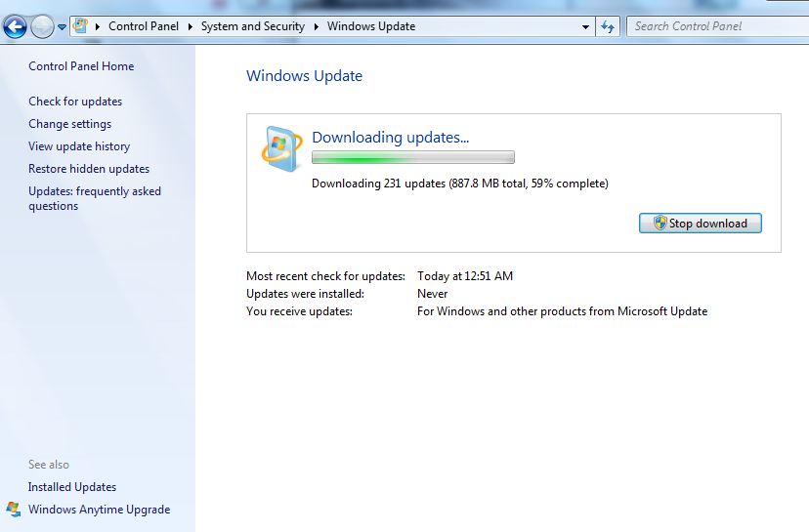Open Change settings link
Screen dimensions: 809x532
pyautogui.click(x=69, y=124)
